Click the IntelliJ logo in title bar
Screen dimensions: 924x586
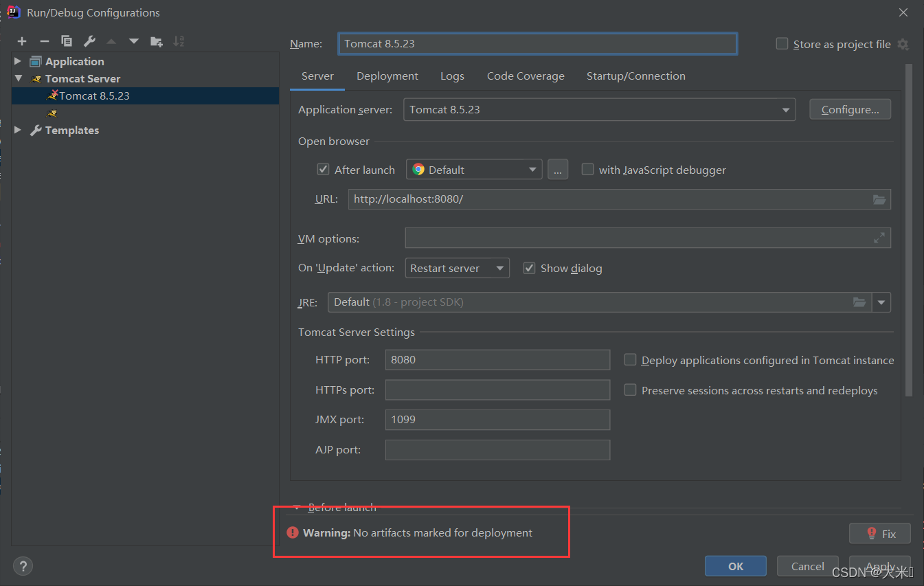(x=13, y=12)
